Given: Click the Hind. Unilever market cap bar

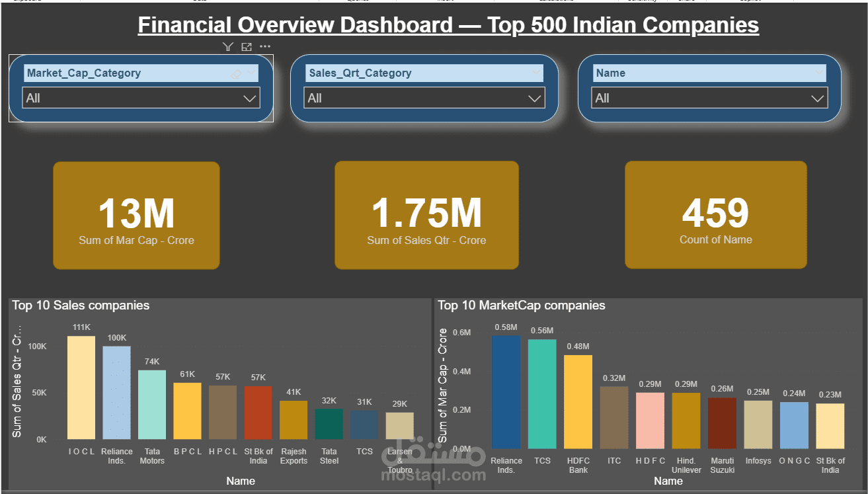Looking at the screenshot, I should 686,421.
